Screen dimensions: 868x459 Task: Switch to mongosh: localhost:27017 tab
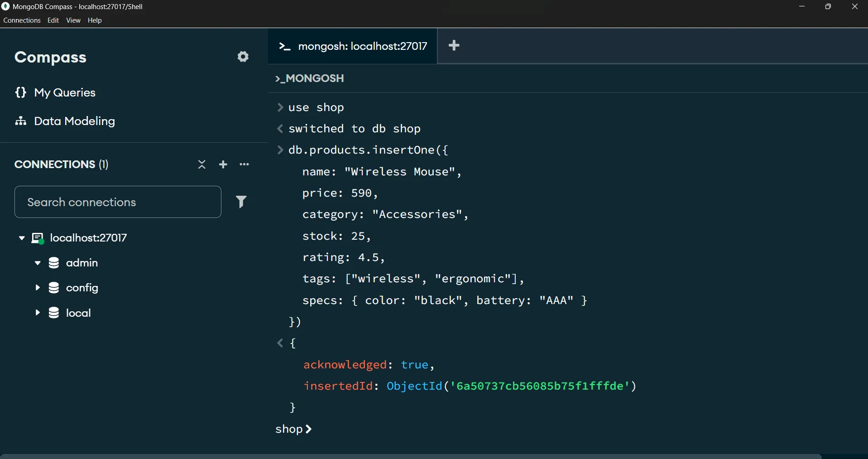coord(353,46)
